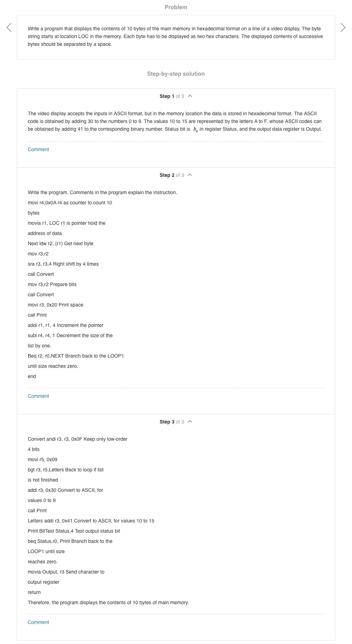Click the "sra r3, r3,4" shift line
Screen dimensions: 352x644
tap(63, 264)
